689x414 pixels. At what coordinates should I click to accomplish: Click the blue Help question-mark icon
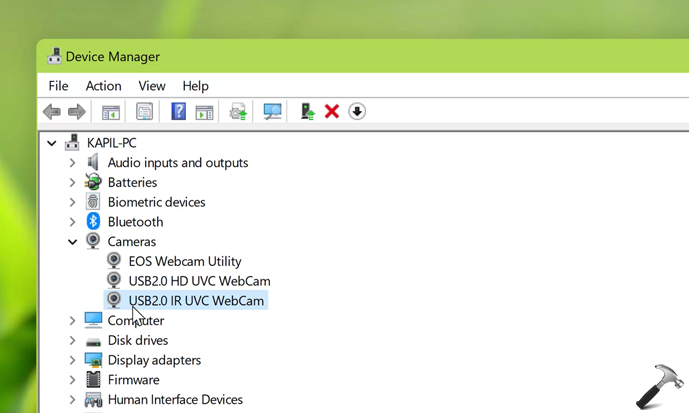pos(178,111)
